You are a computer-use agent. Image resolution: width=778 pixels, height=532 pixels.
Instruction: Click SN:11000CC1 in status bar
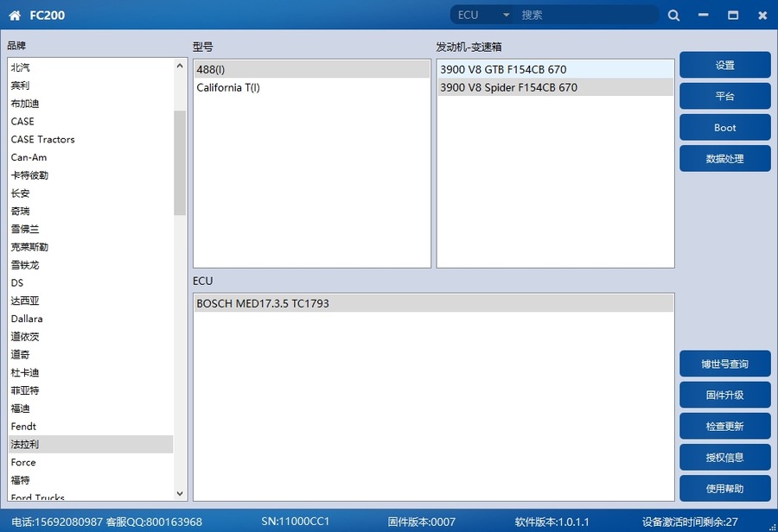(x=296, y=522)
